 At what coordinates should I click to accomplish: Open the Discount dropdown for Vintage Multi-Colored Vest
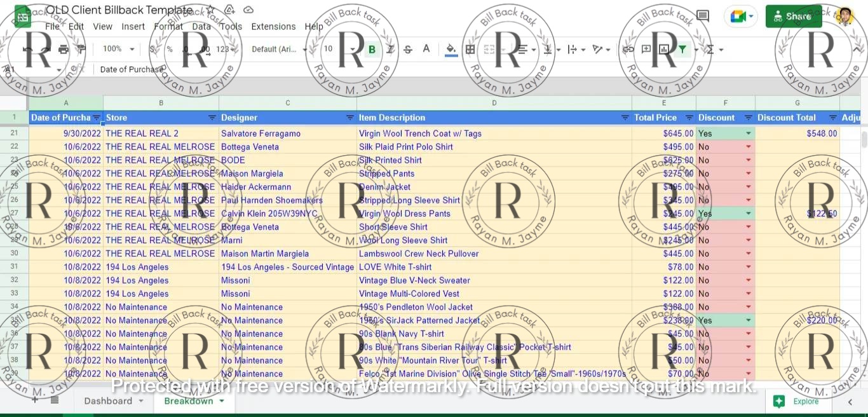point(749,294)
